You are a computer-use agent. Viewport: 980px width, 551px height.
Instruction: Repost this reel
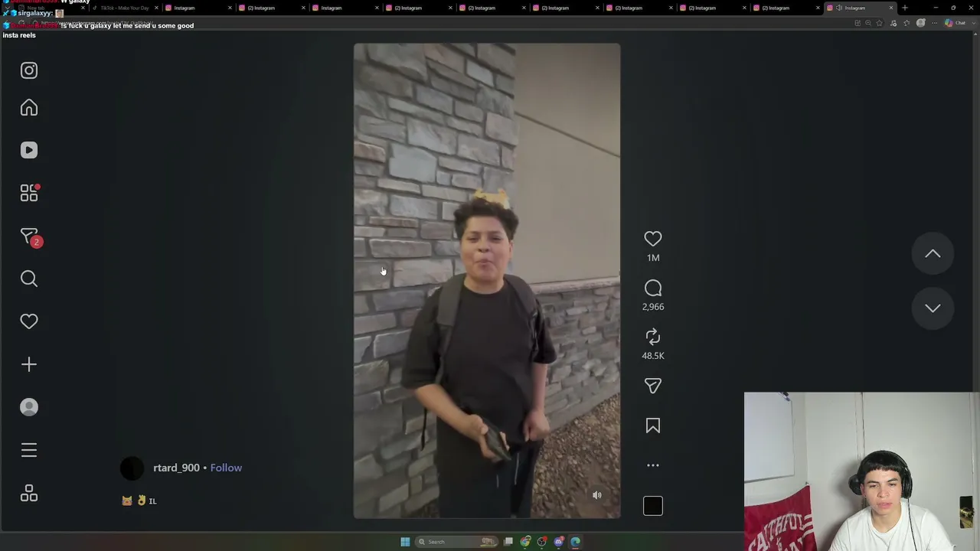point(653,337)
